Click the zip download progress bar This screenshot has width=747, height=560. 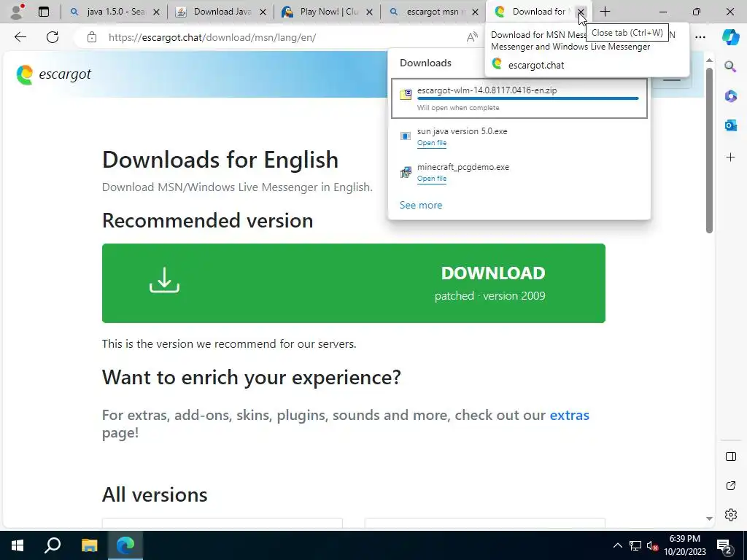click(528, 98)
